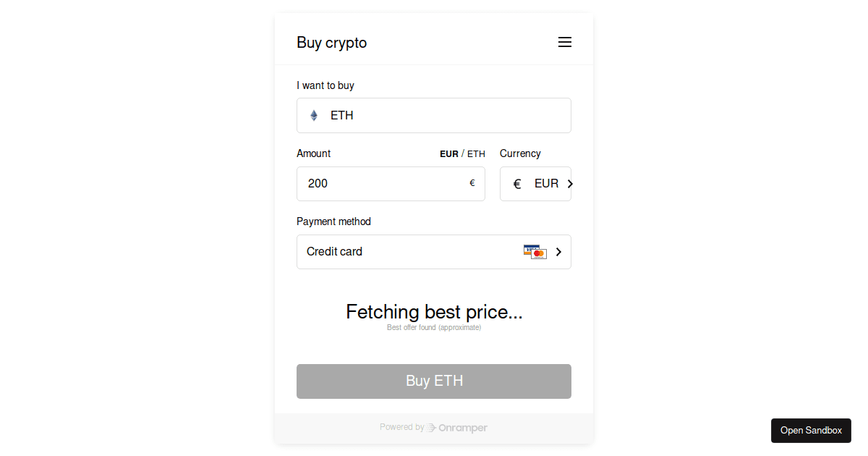
Task: Switch amount unit to ETH
Action: [x=476, y=154]
